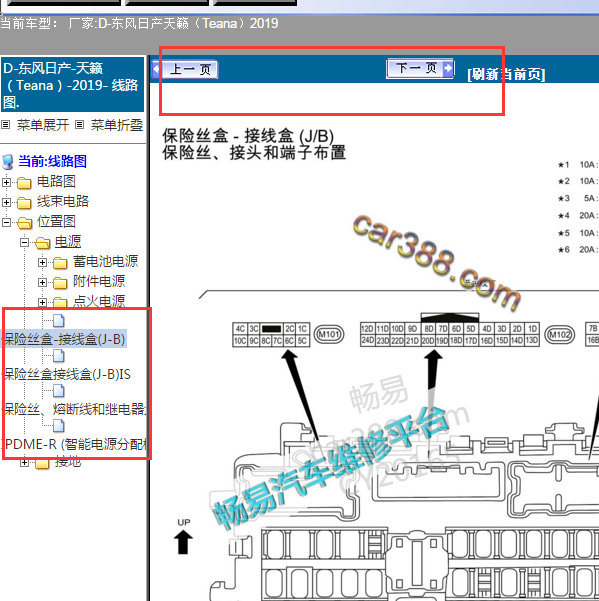Click the 刷新当前页 refresh link
The width and height of the screenshot is (599, 601).
506,74
